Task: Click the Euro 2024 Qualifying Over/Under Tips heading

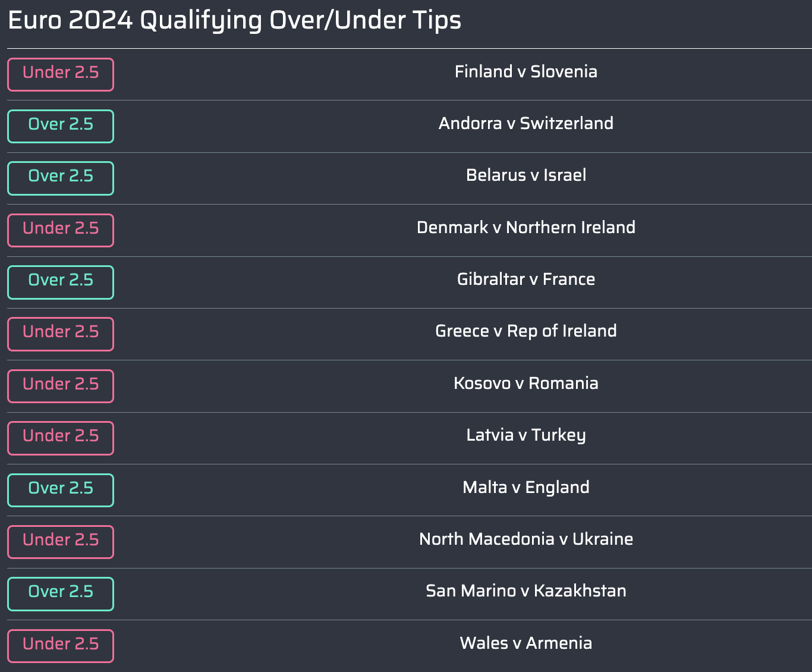Action: click(234, 21)
